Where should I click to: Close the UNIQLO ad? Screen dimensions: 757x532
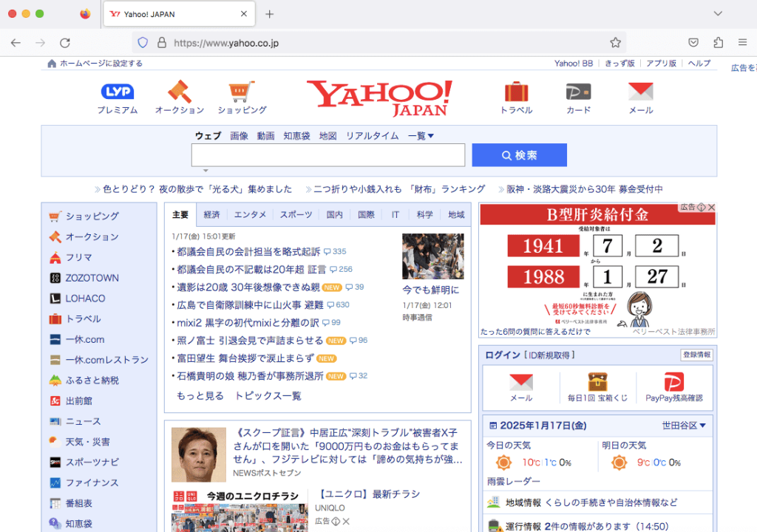click(346, 522)
